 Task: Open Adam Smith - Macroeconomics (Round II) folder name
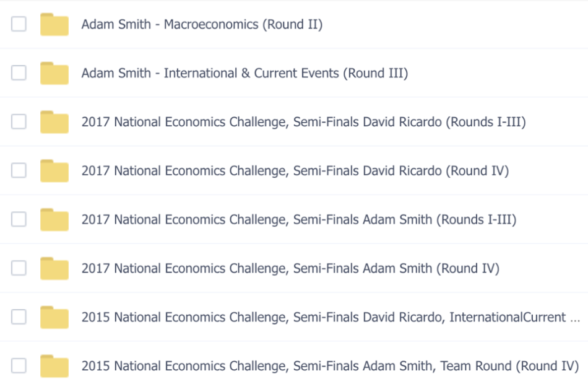click(202, 25)
